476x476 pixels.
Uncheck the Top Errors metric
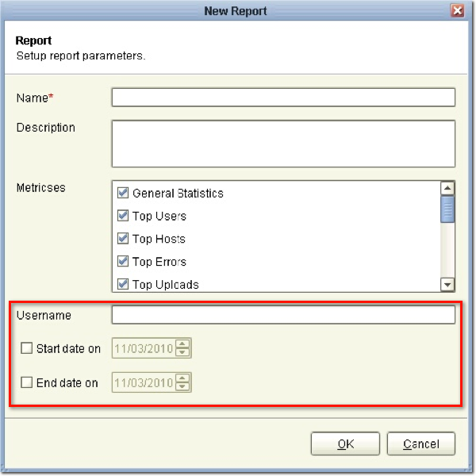click(x=123, y=262)
